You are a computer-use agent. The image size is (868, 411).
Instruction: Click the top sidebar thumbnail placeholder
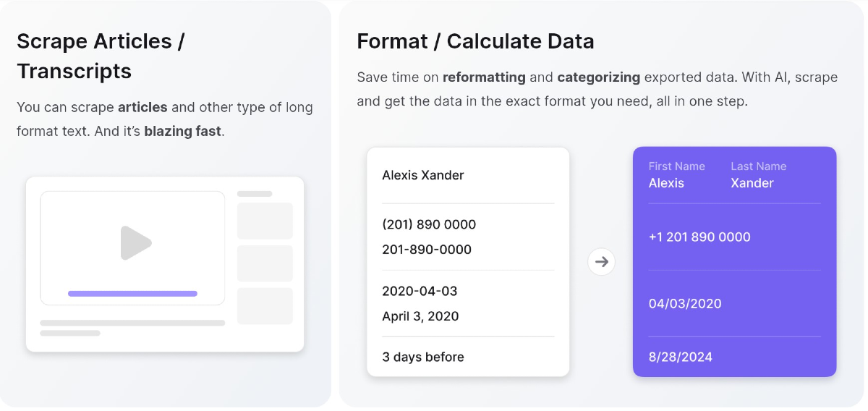(265, 221)
